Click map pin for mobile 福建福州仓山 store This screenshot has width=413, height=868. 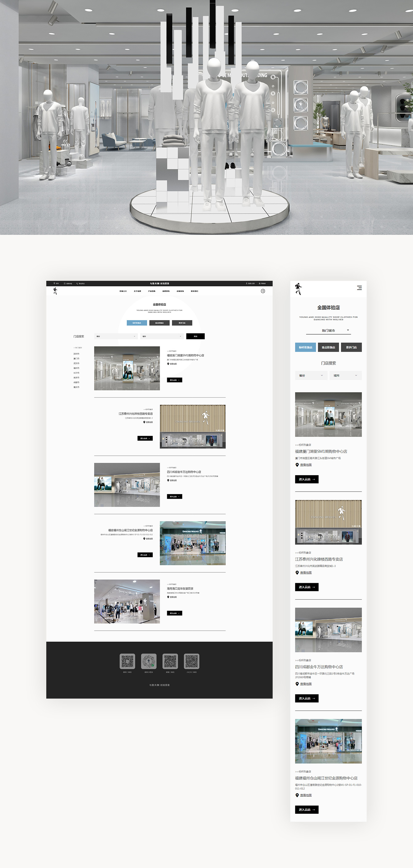(x=297, y=795)
